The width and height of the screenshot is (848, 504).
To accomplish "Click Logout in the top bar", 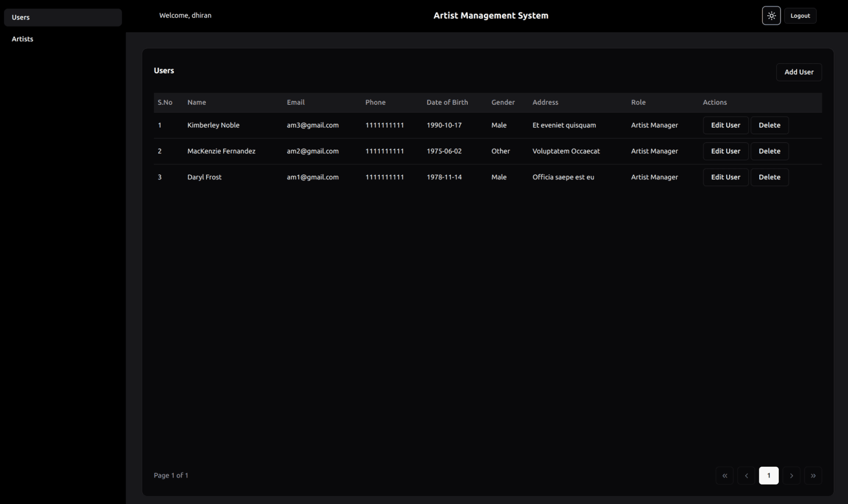I will pos(800,15).
